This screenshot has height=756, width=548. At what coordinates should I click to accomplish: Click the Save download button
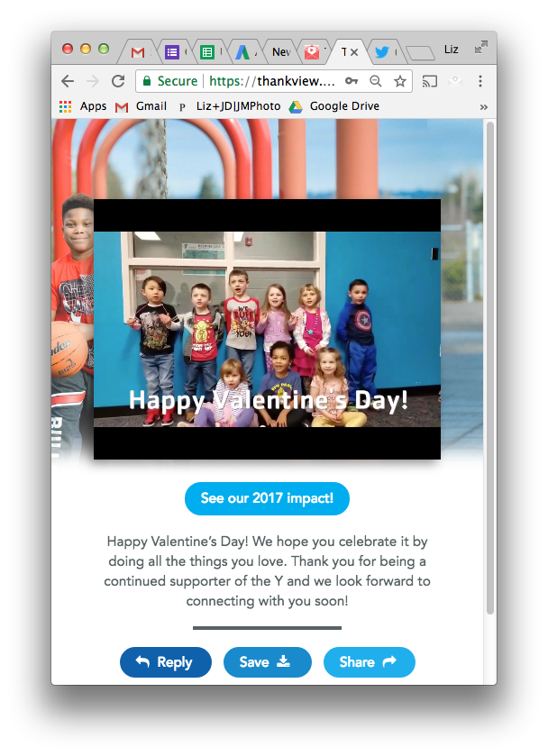click(268, 662)
